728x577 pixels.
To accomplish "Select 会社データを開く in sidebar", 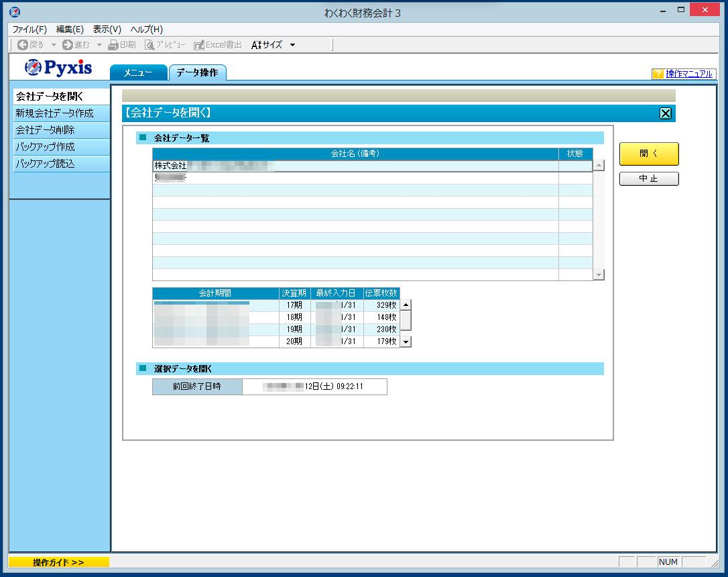I will click(61, 97).
